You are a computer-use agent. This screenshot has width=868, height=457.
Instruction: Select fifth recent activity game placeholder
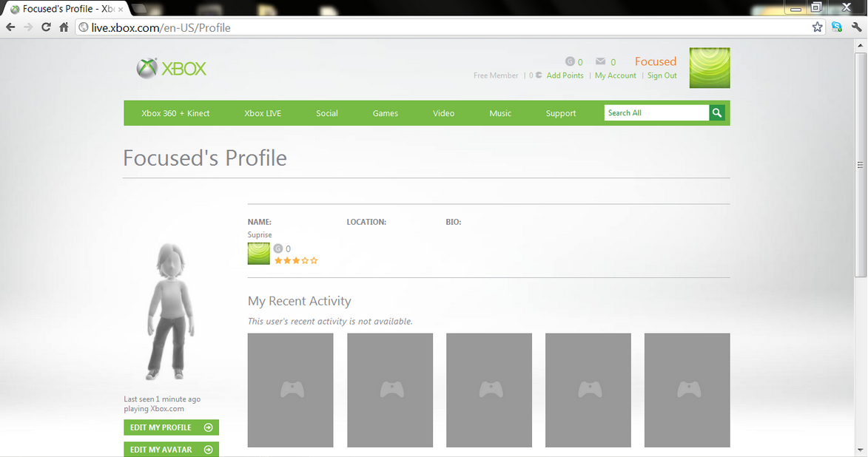click(687, 390)
